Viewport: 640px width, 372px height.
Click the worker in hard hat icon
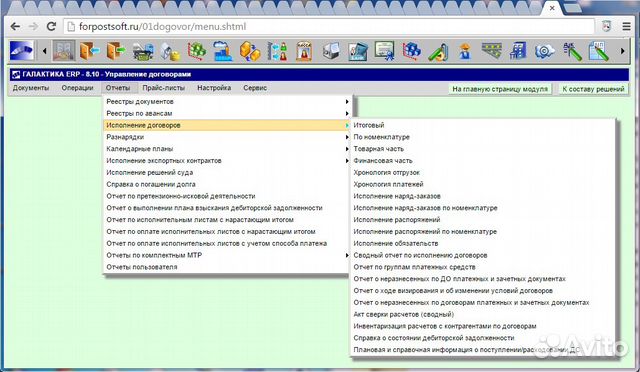pos(465,51)
